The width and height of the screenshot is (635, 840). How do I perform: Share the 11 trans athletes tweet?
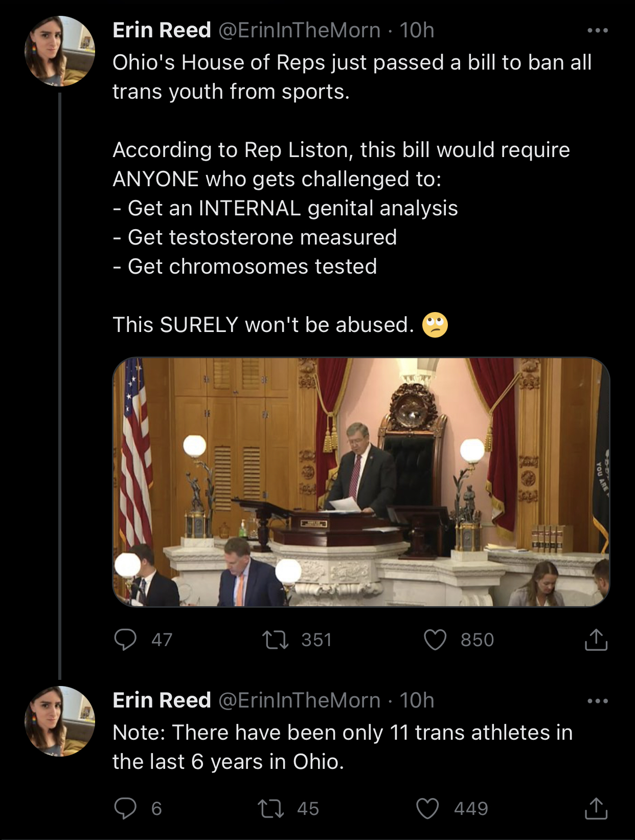[x=596, y=808]
